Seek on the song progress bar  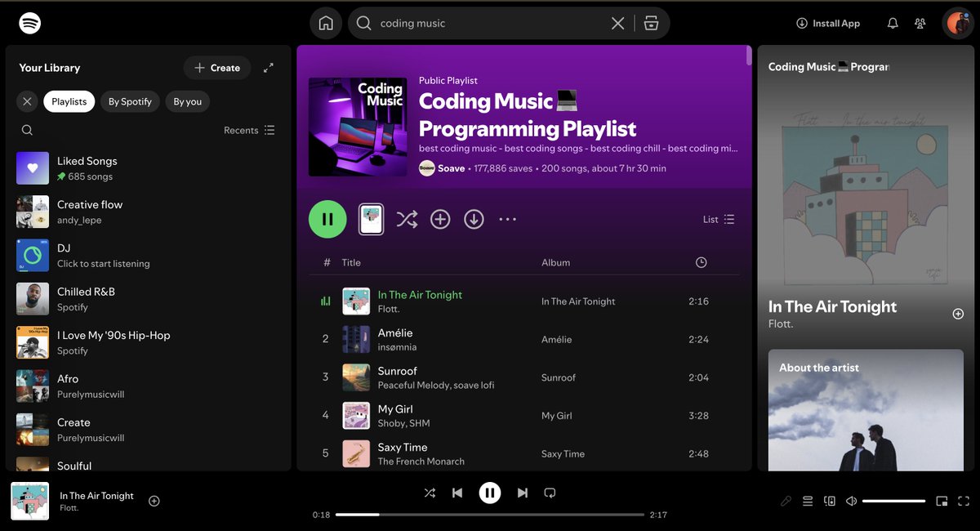(x=490, y=515)
